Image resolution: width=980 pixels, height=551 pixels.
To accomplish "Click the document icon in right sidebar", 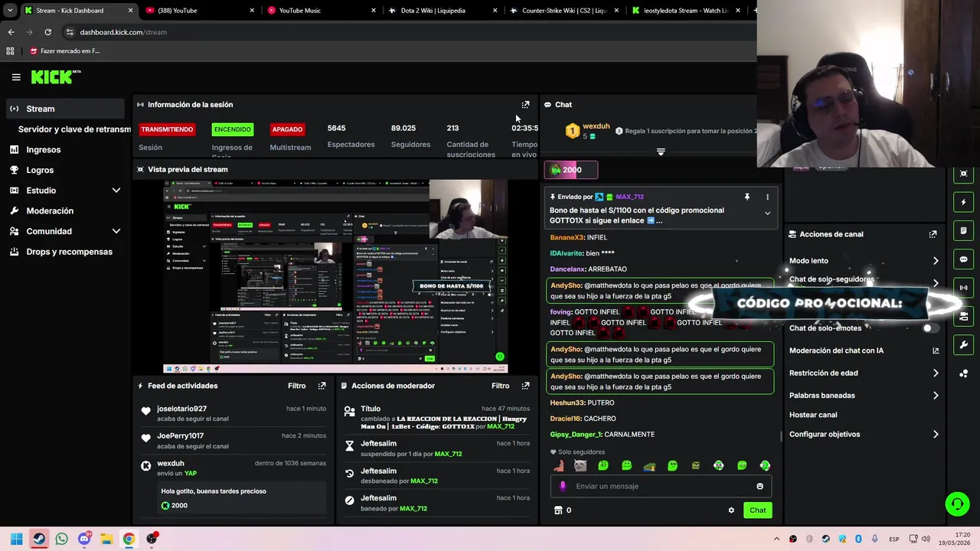I will click(x=963, y=230).
